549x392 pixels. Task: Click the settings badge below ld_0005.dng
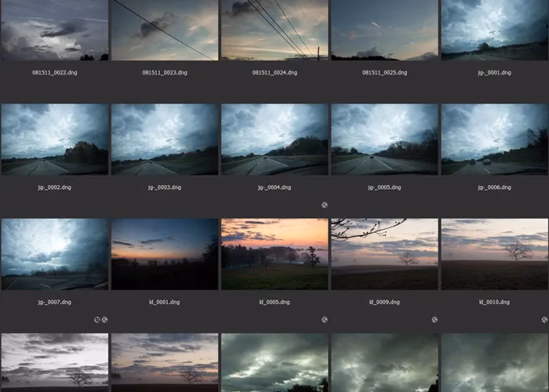point(325,320)
